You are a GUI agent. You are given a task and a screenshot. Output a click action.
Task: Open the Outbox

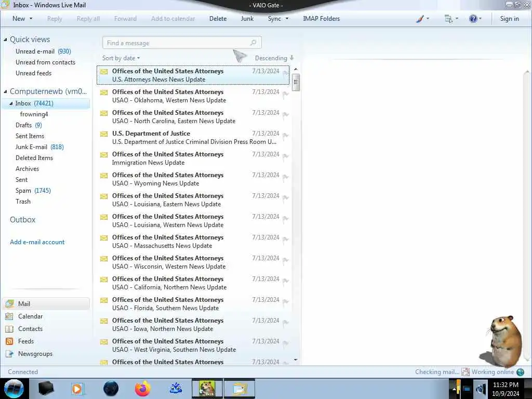tap(22, 220)
